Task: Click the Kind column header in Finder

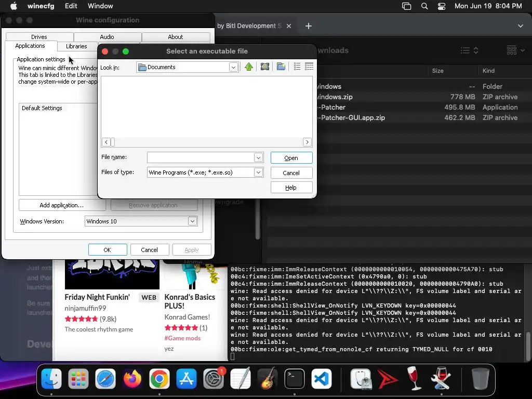Action: (488, 71)
